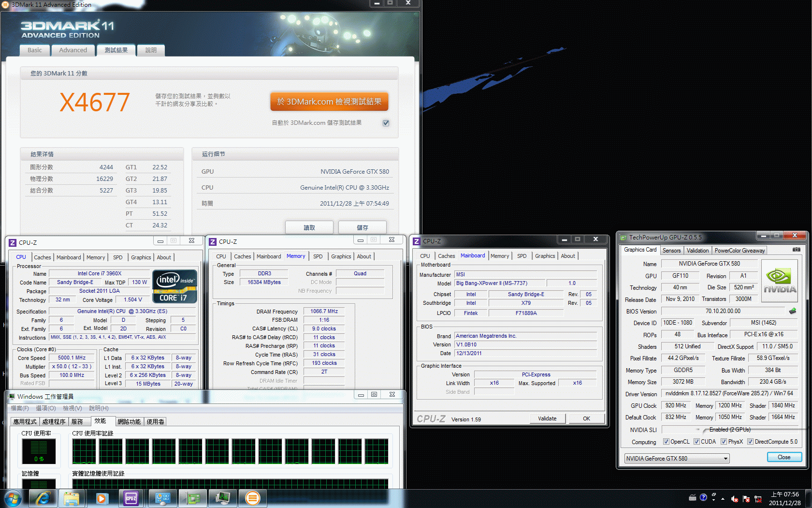Click the muted volume speaker tray icon
This screenshot has height=508, width=812.
click(735, 499)
